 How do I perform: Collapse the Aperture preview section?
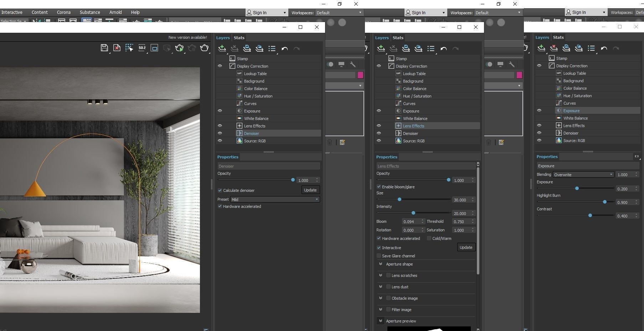(381, 321)
